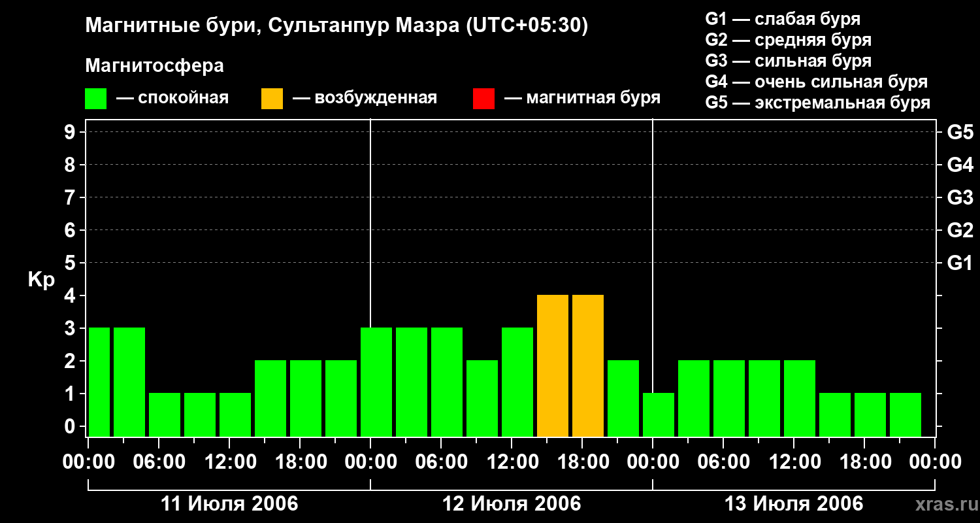Image resolution: width=980 pixels, height=523 pixels.
Task: Click the 06:00 time label for 12 July
Action: click(441, 462)
